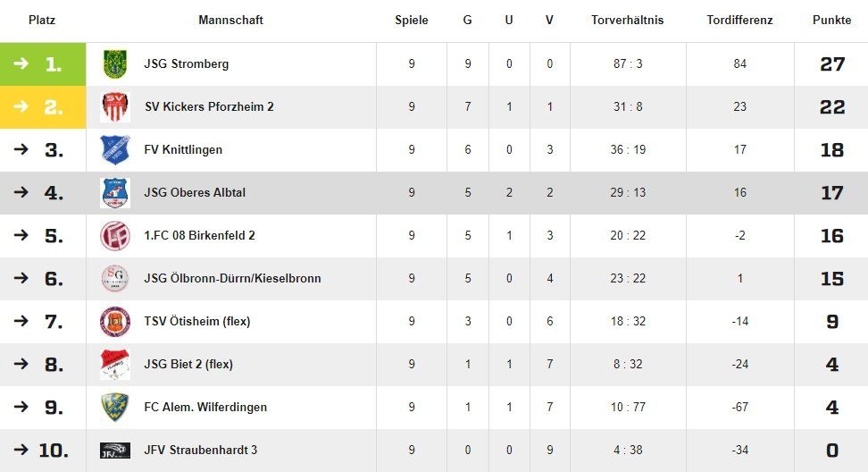Open the FV Knittlingen team name
This screenshot has width=868, height=472.
[x=183, y=150]
